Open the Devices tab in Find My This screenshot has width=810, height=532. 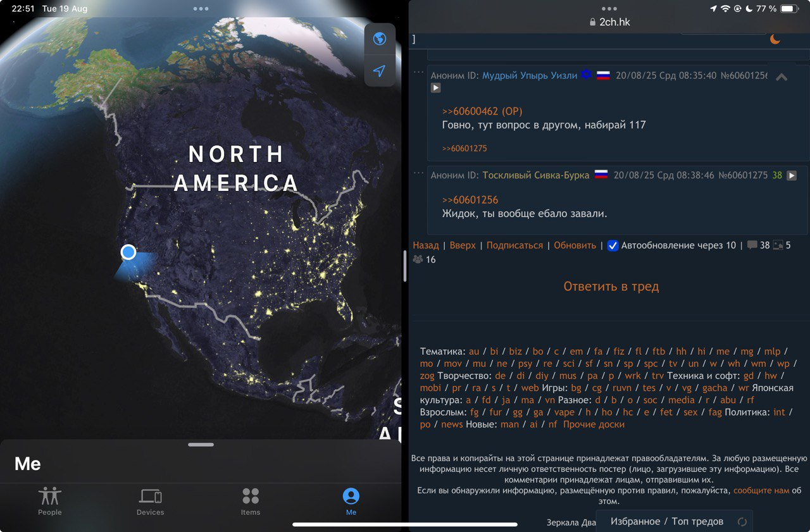click(150, 501)
